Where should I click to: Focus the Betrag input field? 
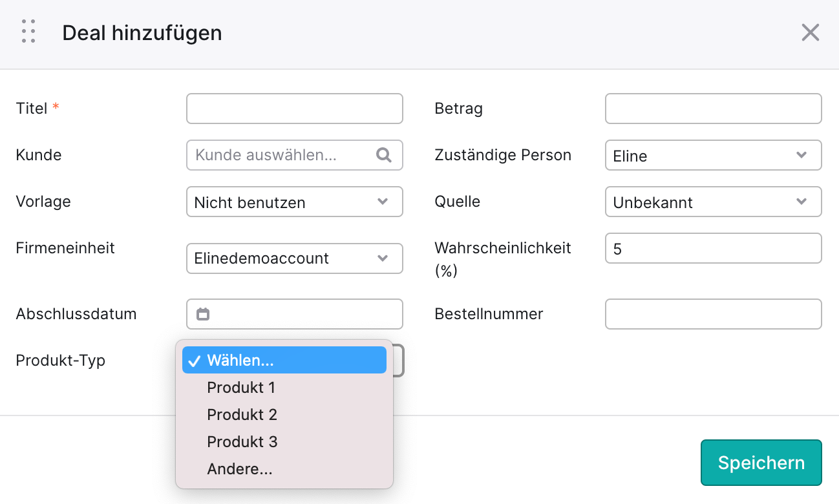pyautogui.click(x=714, y=109)
